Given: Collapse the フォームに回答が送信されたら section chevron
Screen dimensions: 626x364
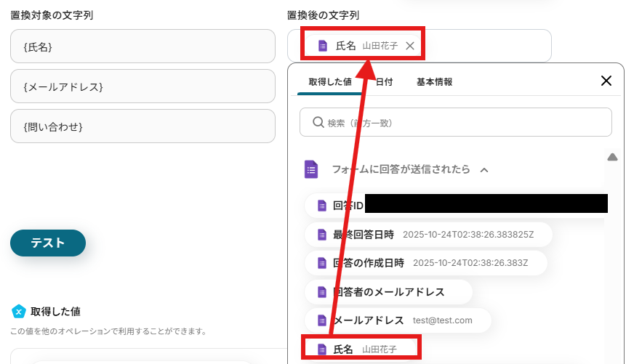Looking at the screenshot, I should click(484, 170).
